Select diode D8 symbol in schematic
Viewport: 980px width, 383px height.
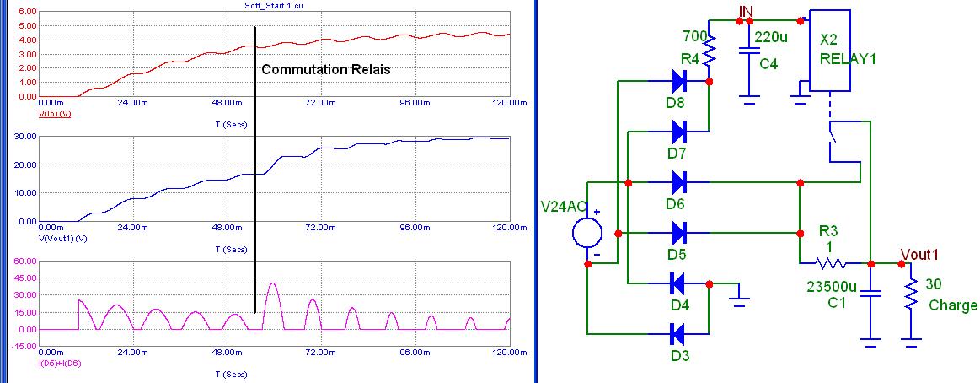pos(679,81)
